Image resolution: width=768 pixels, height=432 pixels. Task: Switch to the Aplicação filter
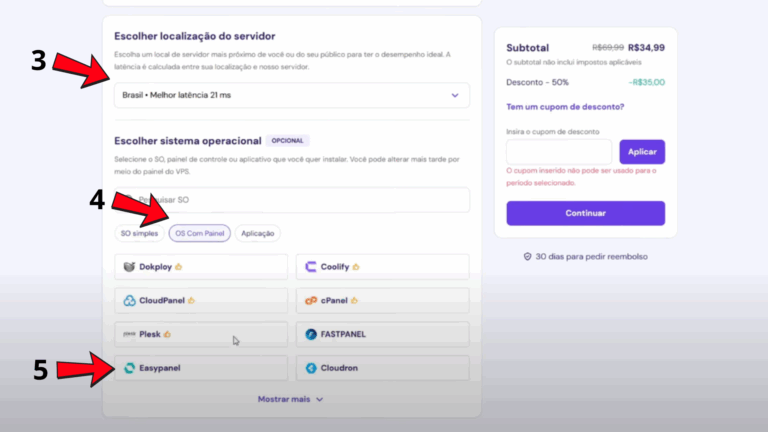[258, 233]
